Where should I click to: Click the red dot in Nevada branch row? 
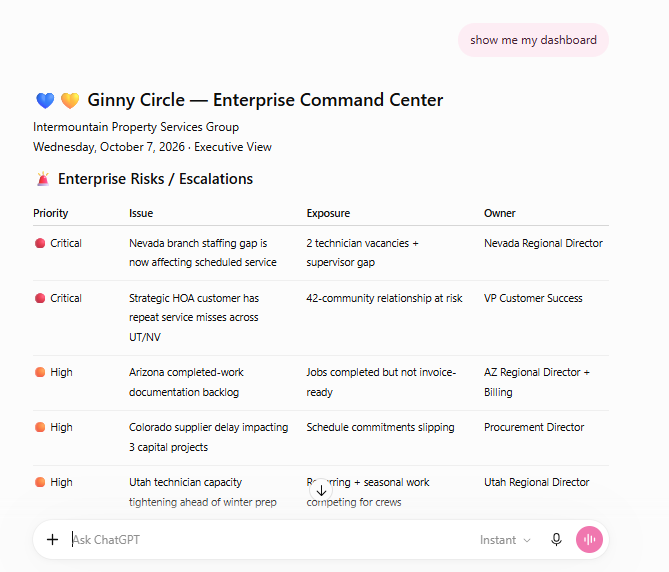[x=40, y=243]
